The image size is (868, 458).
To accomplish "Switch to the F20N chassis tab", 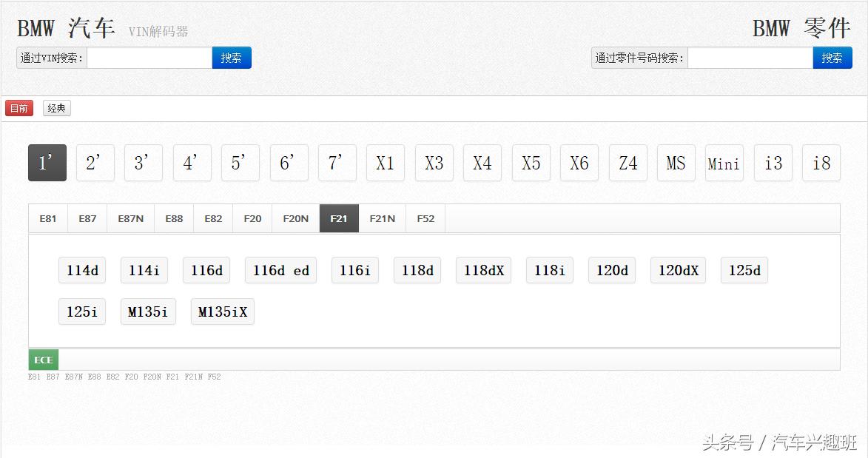I will (295, 218).
